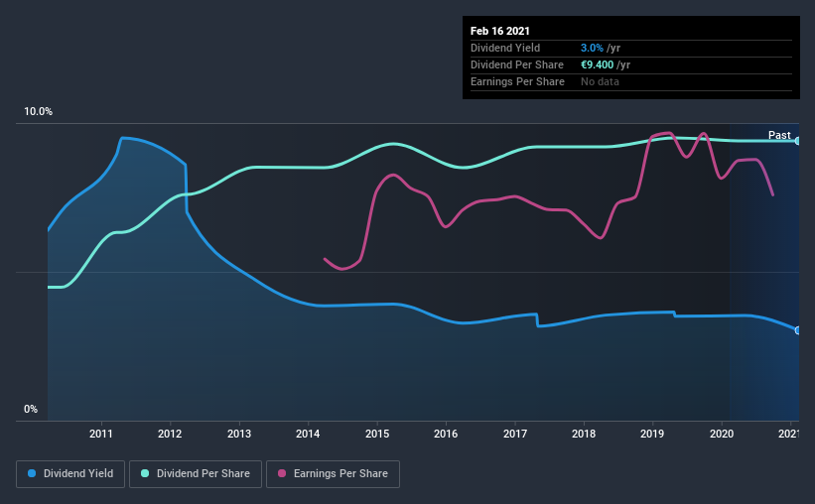
Task: Click the 2020 x-axis label
Action: coord(722,434)
